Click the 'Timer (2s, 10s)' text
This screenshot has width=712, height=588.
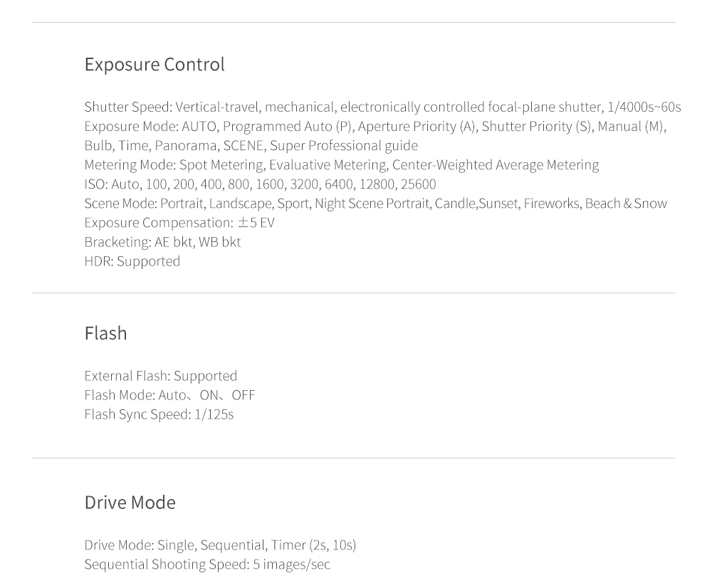[x=313, y=545]
